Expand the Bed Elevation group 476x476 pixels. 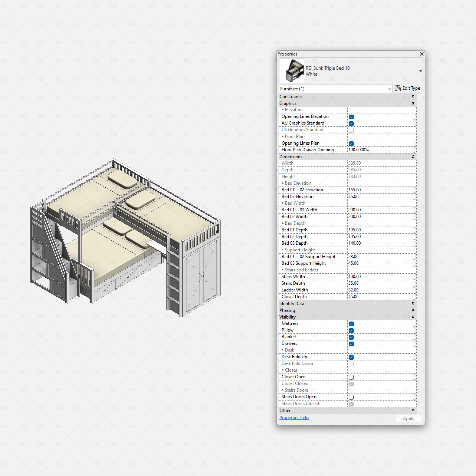tap(283, 183)
